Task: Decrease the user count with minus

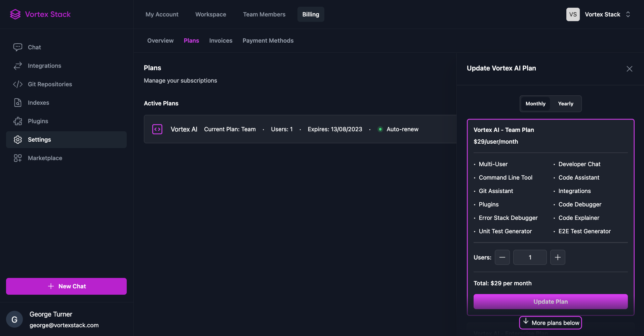Action: tap(502, 257)
